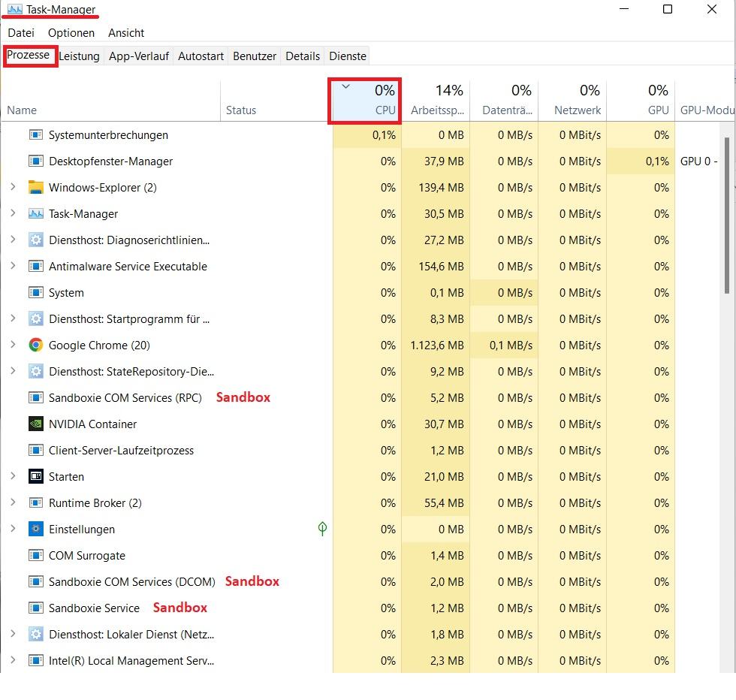This screenshot has height=700, width=736.
Task: Expand Diensthost: Diagnoserichtlinien row
Action: click(14, 240)
